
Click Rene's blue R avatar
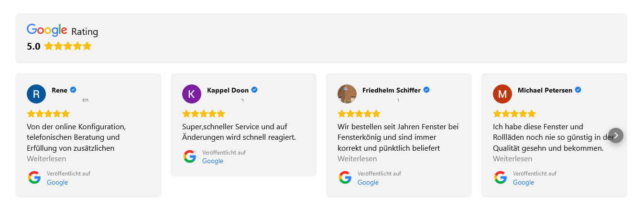coord(36,94)
